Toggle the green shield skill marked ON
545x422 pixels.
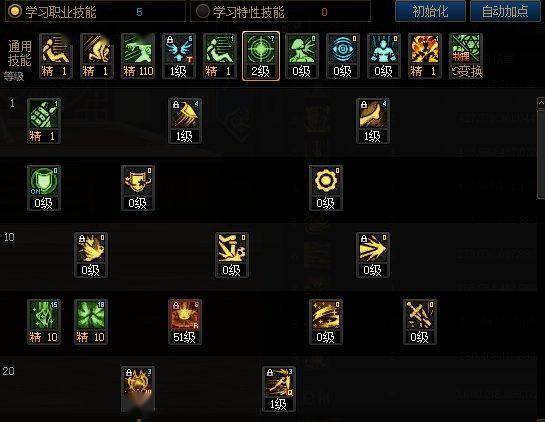[44, 188]
